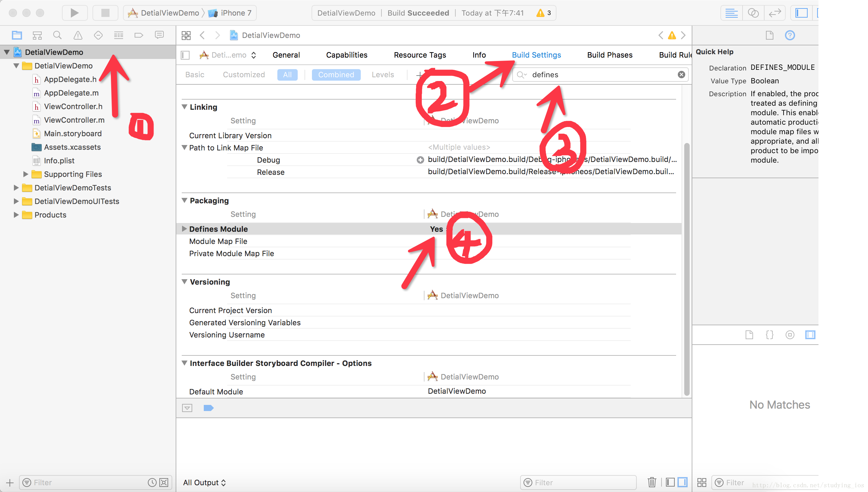Screen dimensions: 868x492
Task: Switch to the Standard editor
Action: coord(731,13)
